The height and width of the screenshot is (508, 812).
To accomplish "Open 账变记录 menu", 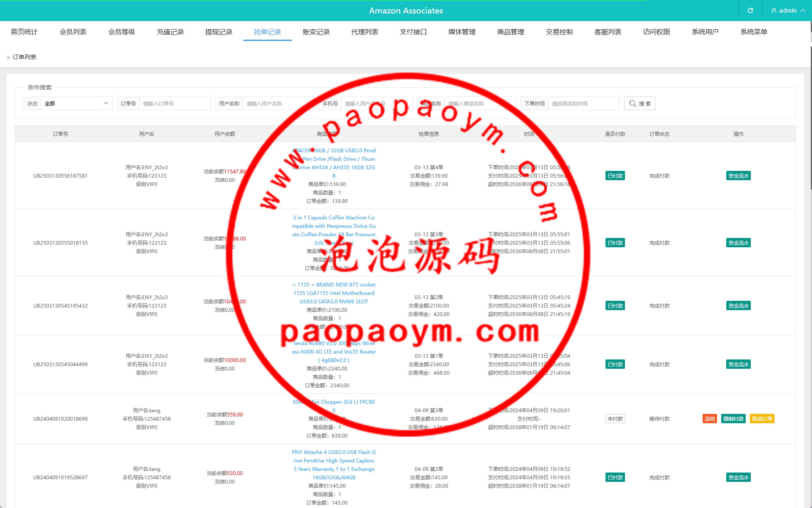I will [316, 32].
